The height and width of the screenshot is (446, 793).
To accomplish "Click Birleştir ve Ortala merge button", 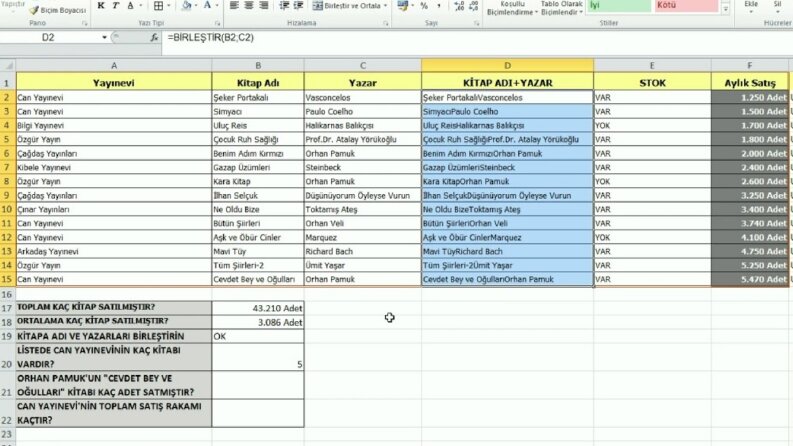I will 346,6.
